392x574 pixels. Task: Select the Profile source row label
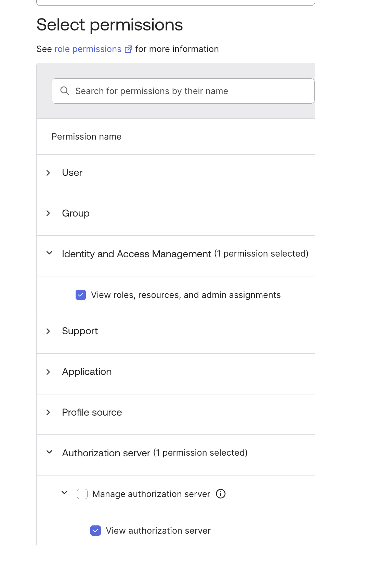[92, 413]
